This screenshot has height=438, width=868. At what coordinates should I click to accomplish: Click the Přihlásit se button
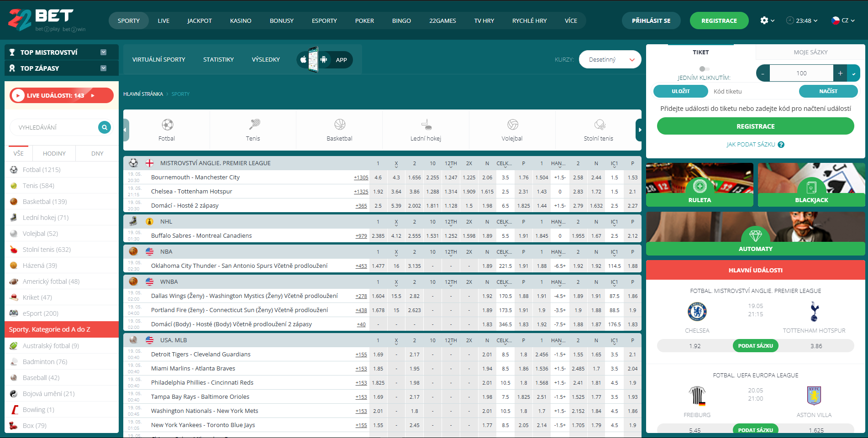(x=651, y=21)
